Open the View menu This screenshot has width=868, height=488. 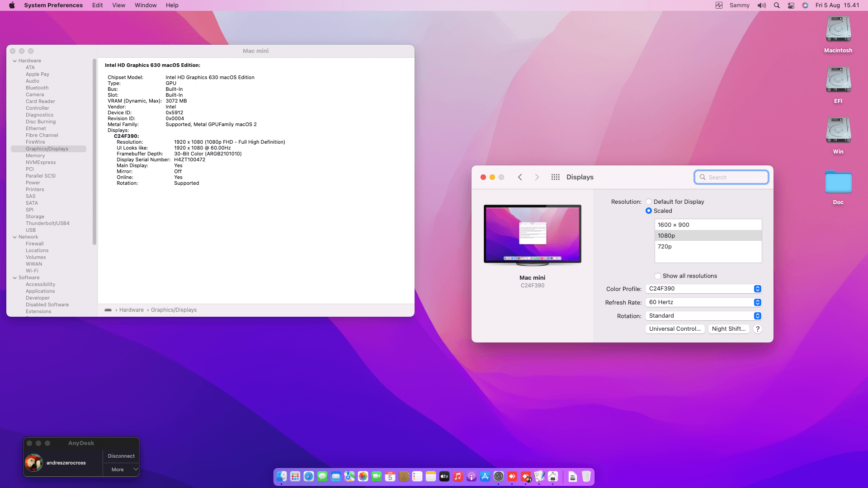pos(118,5)
